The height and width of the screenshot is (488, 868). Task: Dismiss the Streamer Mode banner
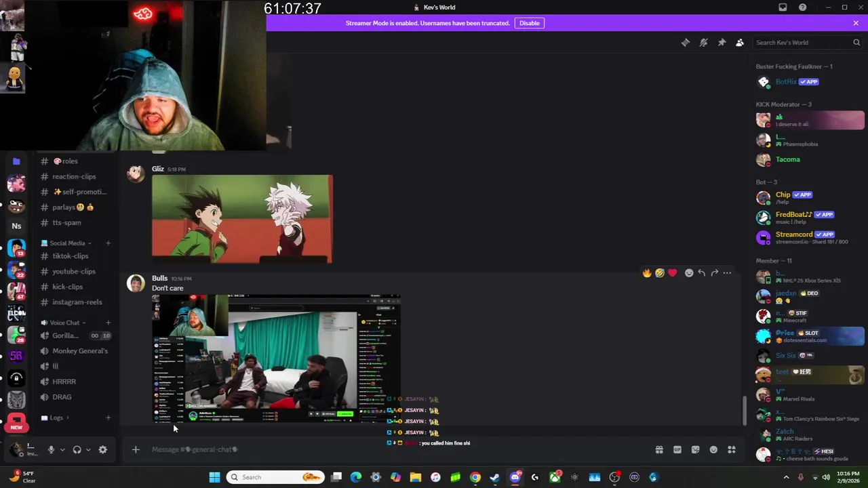(x=856, y=23)
